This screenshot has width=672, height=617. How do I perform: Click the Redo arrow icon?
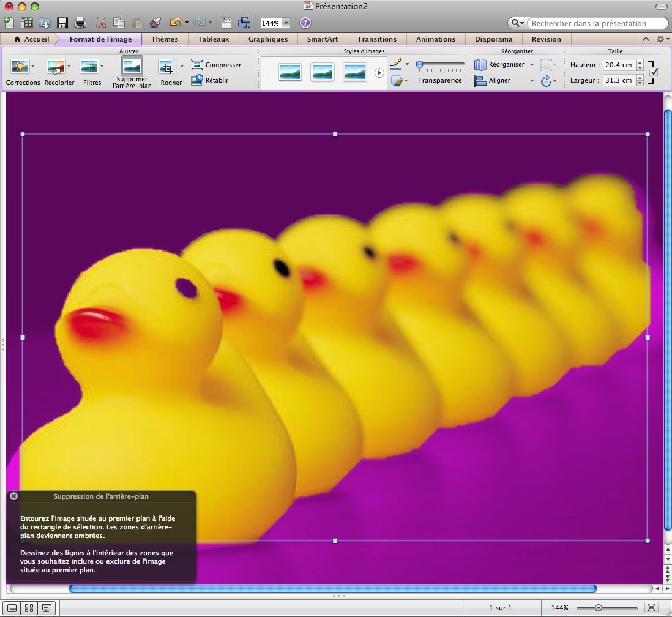coord(200,22)
